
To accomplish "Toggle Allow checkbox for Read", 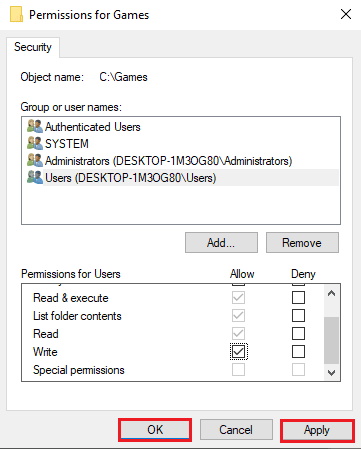I will point(238,333).
